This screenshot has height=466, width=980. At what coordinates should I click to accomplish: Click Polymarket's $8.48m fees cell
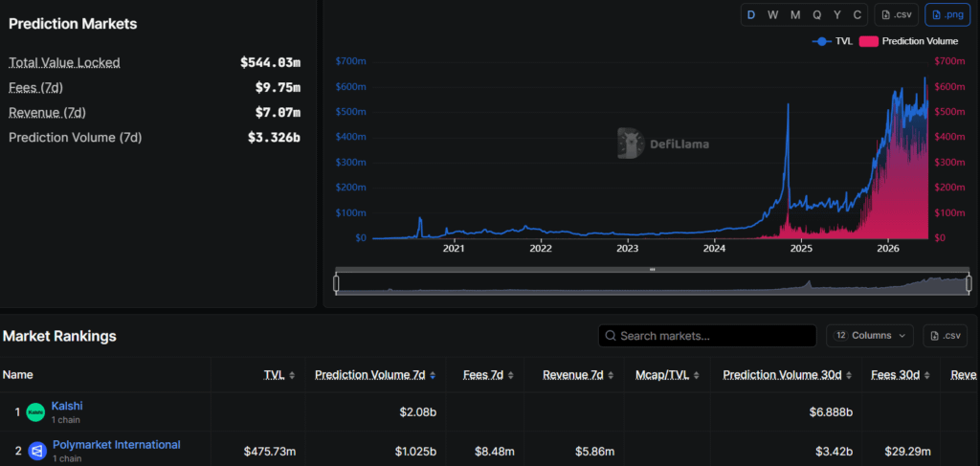click(497, 451)
